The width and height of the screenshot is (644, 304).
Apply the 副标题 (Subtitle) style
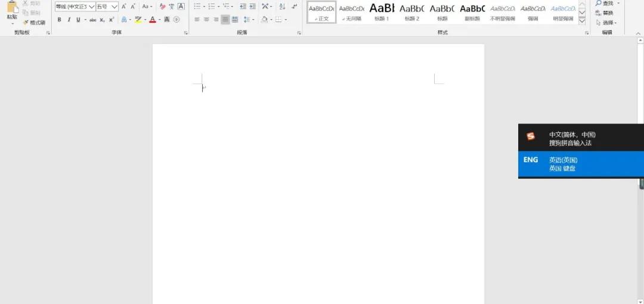point(472,13)
